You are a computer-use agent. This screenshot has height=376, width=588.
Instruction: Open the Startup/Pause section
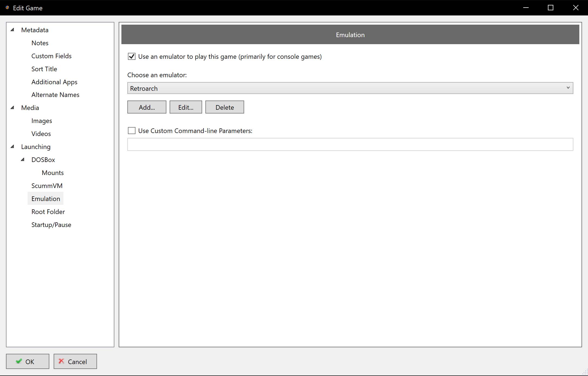coord(51,225)
